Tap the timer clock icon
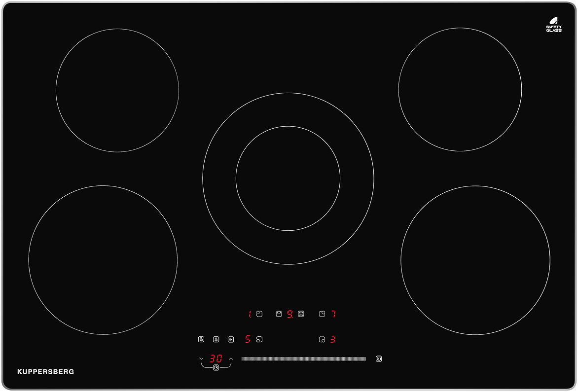 pos(216,368)
